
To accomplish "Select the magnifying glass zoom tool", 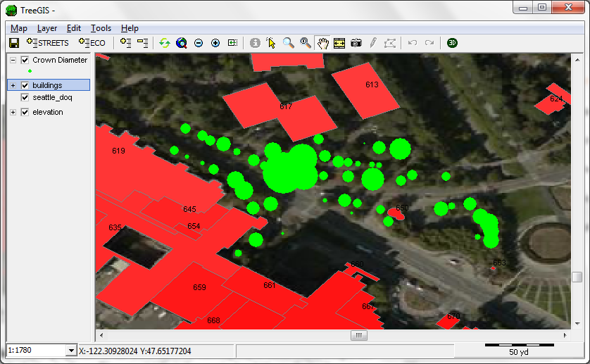I will (288, 43).
